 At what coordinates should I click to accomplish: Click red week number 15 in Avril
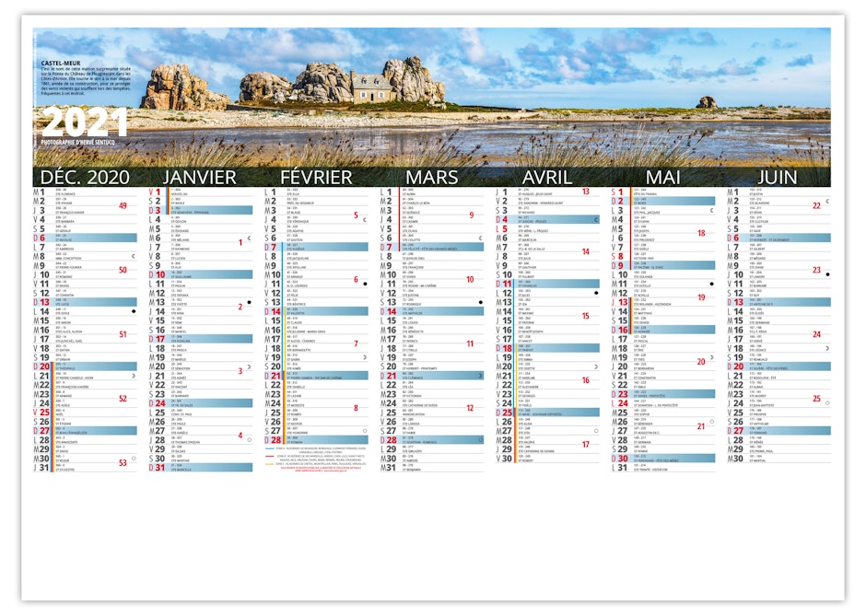tap(585, 316)
